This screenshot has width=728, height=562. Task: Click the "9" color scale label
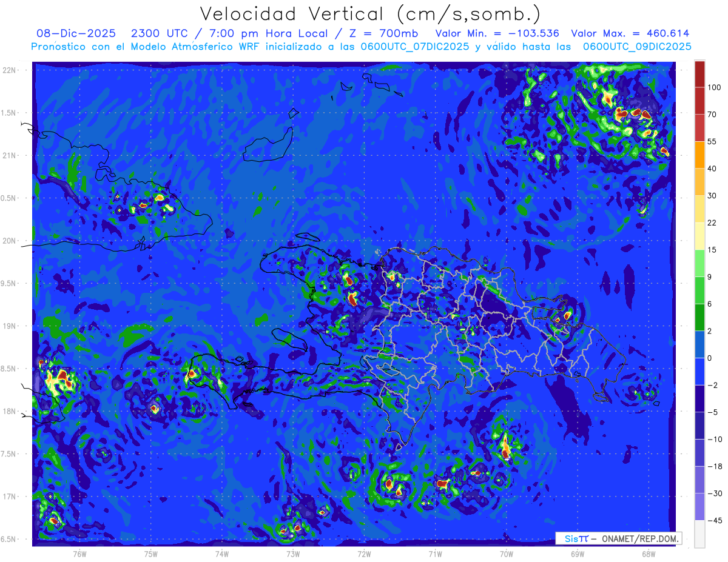[710, 277]
